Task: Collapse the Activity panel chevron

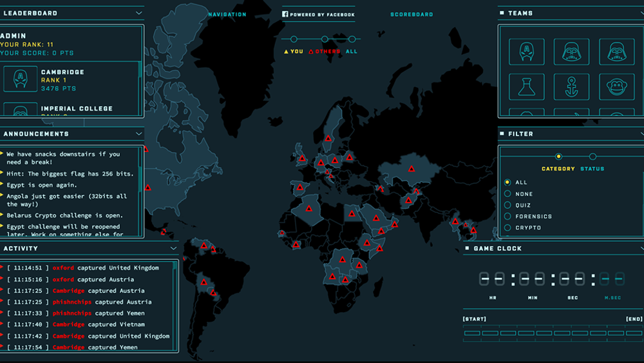Action: [x=173, y=248]
